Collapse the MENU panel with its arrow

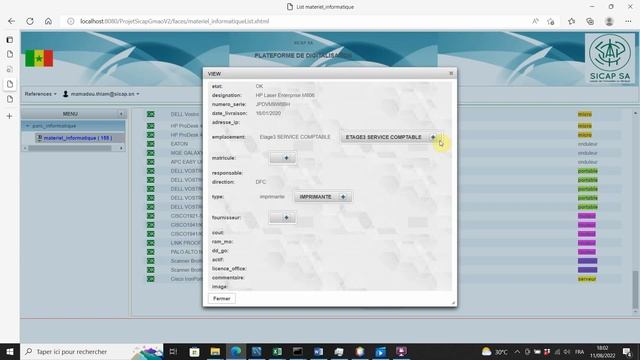[121, 114]
